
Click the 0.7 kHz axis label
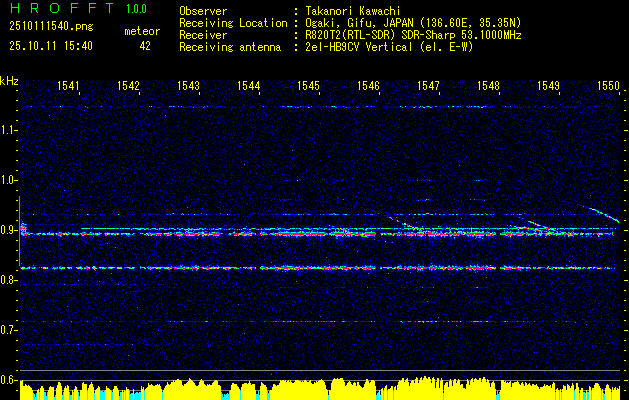coord(7,330)
